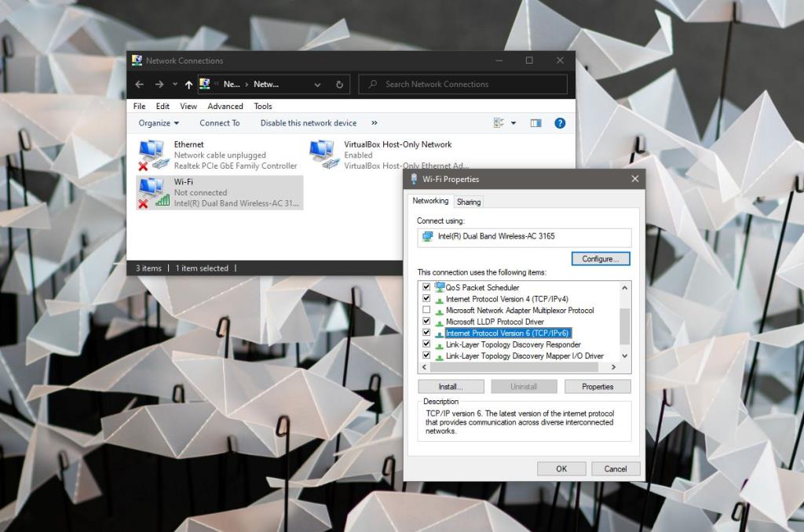Image resolution: width=804 pixels, height=532 pixels.
Task: Select the VirtualBox Host-Only Network icon
Action: pyautogui.click(x=322, y=149)
